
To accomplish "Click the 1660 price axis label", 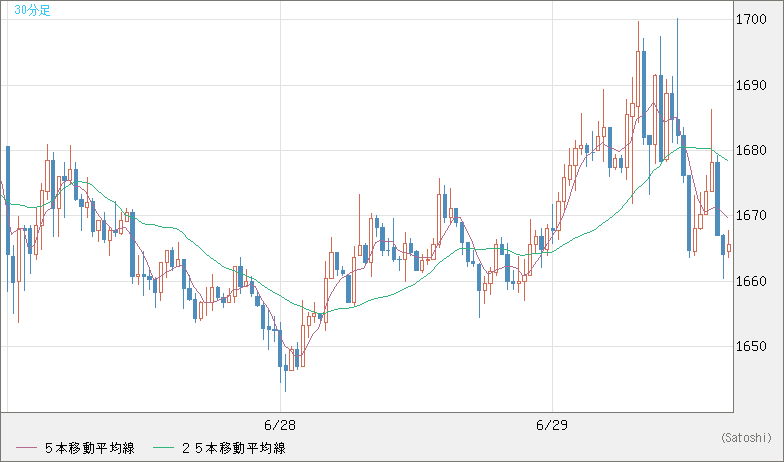I will (x=752, y=281).
